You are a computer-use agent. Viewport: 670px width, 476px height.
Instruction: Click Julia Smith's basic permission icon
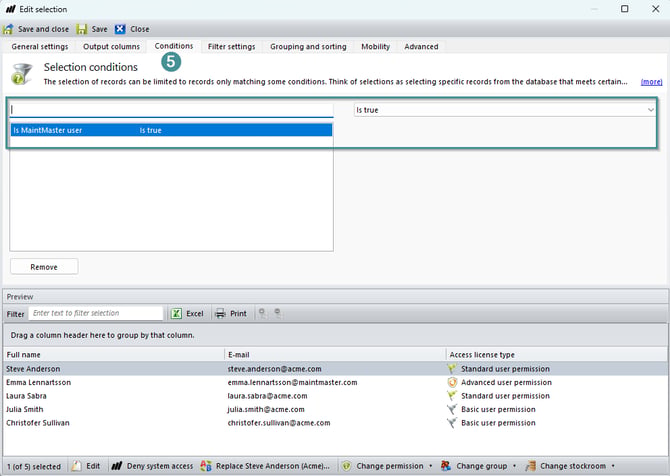point(452,409)
